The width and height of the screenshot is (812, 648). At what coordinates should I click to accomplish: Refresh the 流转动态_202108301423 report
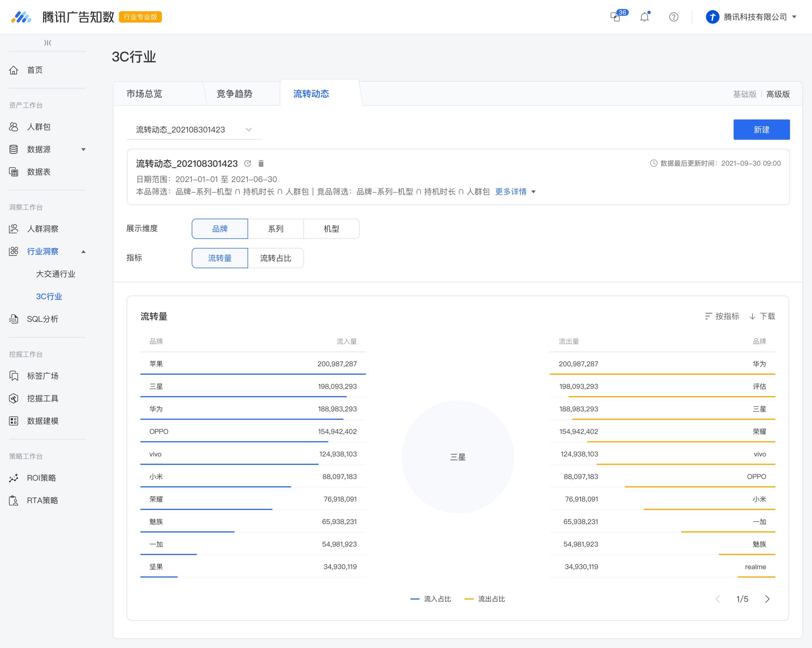247,163
